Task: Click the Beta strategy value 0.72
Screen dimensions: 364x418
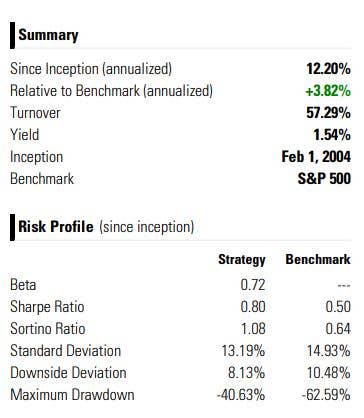Action: pos(253,285)
